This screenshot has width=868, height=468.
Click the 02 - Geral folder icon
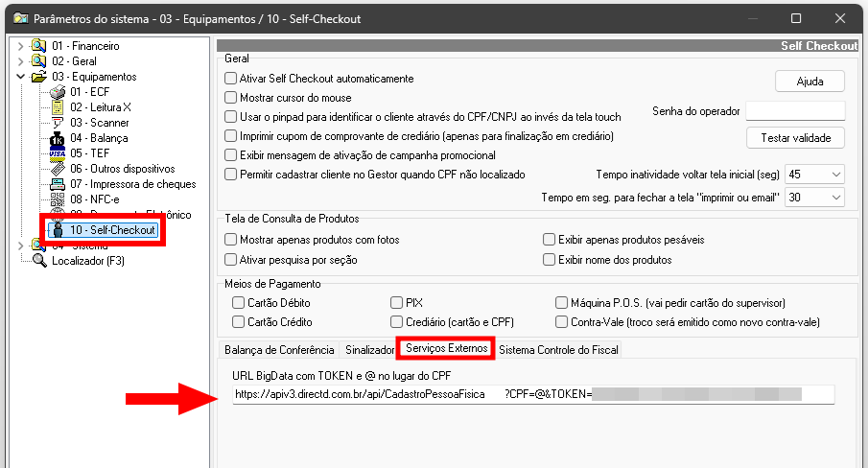(x=38, y=60)
